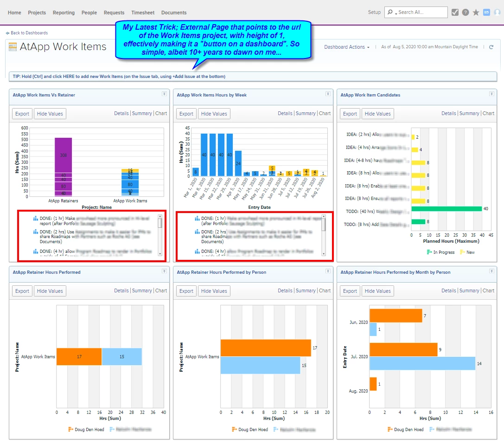504x445 pixels.
Task: Click Doug Den Hoed legend icon in Retainer Hours Performed
Action: [71, 430]
